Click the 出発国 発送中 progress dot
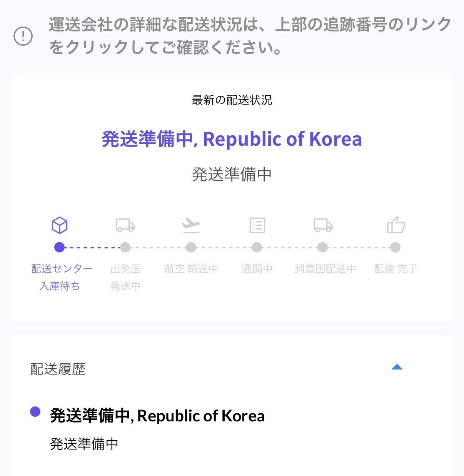Screen dimensions: 464x476 [x=125, y=247]
